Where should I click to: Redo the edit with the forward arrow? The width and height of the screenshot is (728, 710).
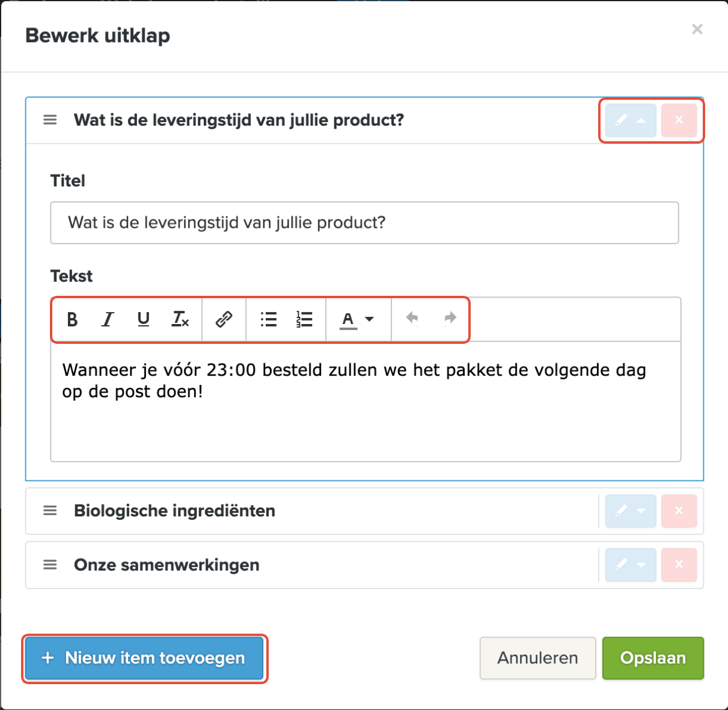(x=450, y=318)
